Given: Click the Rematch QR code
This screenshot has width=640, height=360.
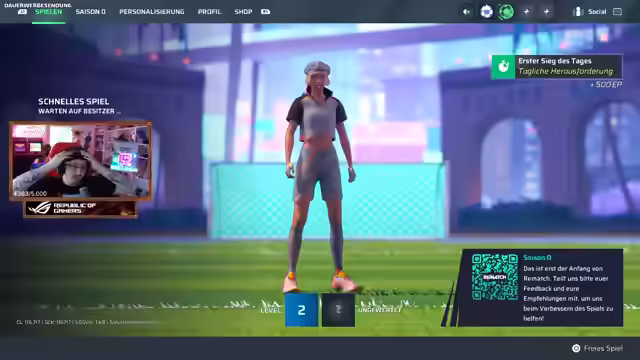Looking at the screenshot, I should (495, 277).
